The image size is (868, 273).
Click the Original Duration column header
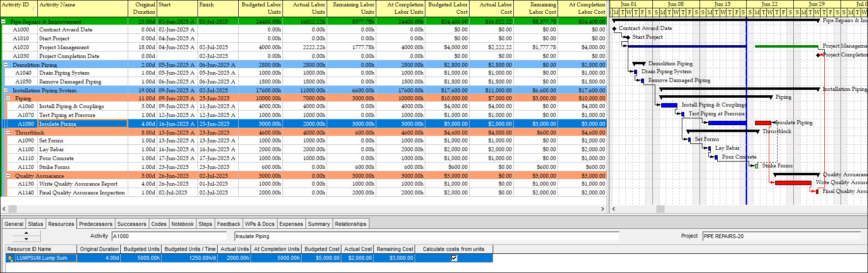pos(142,8)
